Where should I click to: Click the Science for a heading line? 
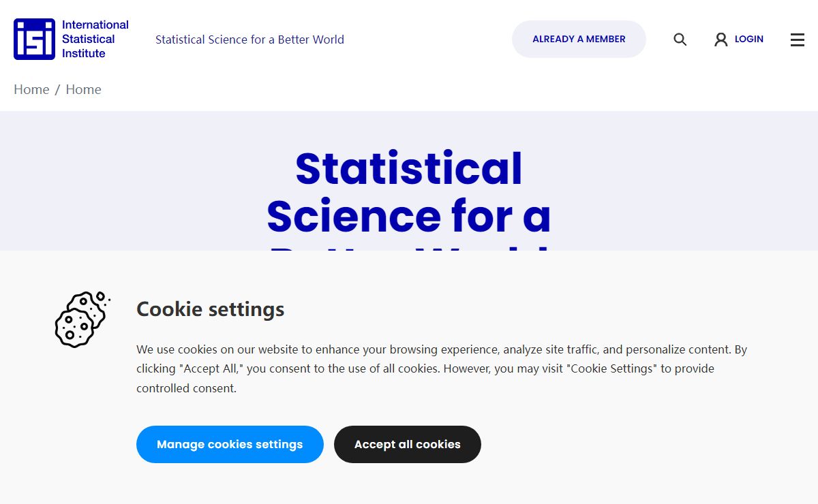tap(409, 216)
